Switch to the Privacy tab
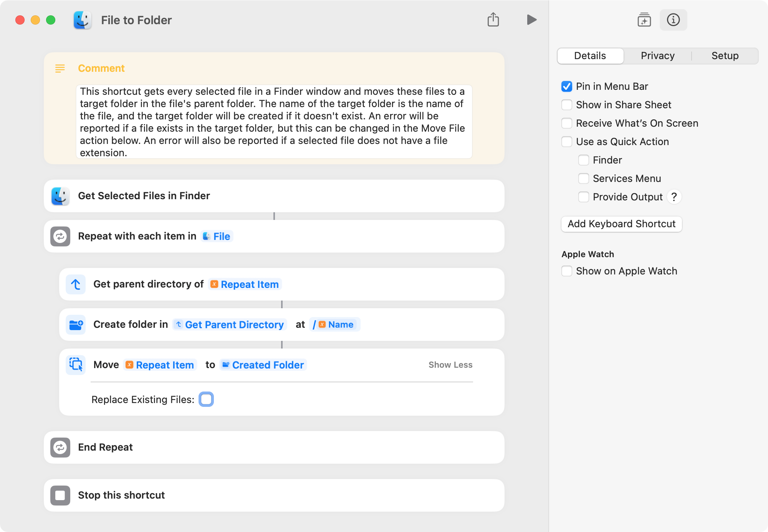This screenshot has width=768, height=532. pos(658,56)
